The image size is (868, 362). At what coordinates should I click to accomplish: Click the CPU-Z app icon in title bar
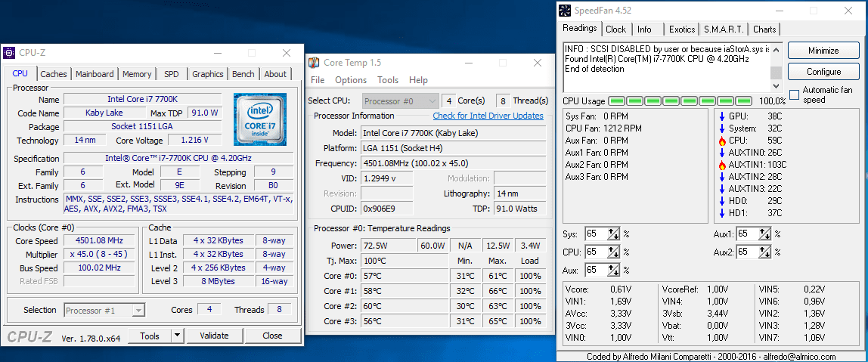pos(9,53)
